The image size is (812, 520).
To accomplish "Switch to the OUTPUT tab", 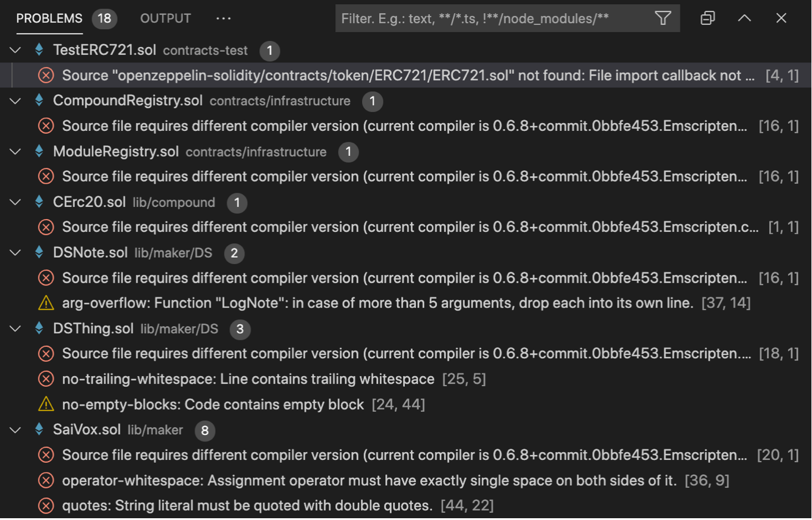I will point(165,18).
